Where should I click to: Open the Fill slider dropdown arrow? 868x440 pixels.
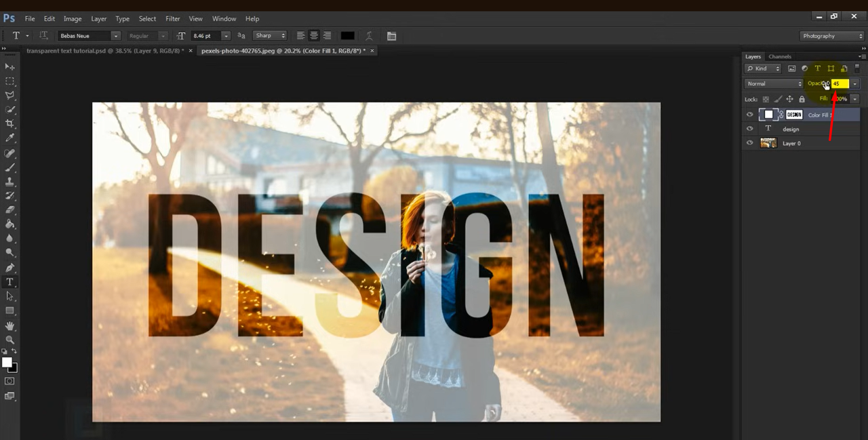[855, 99]
